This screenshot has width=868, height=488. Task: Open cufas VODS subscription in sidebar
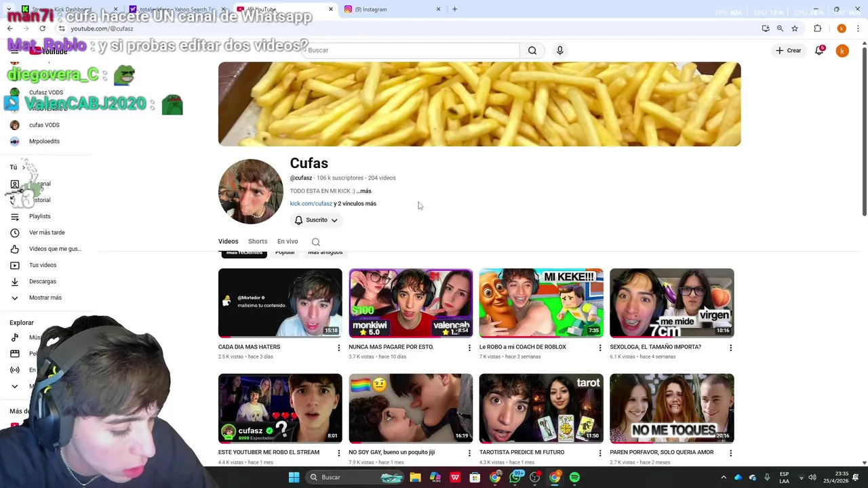(x=44, y=125)
